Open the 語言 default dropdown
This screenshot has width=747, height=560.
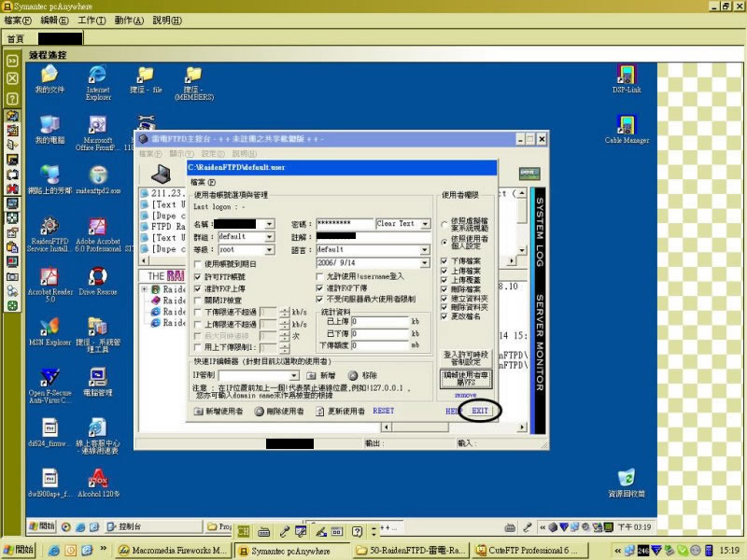(x=425, y=249)
